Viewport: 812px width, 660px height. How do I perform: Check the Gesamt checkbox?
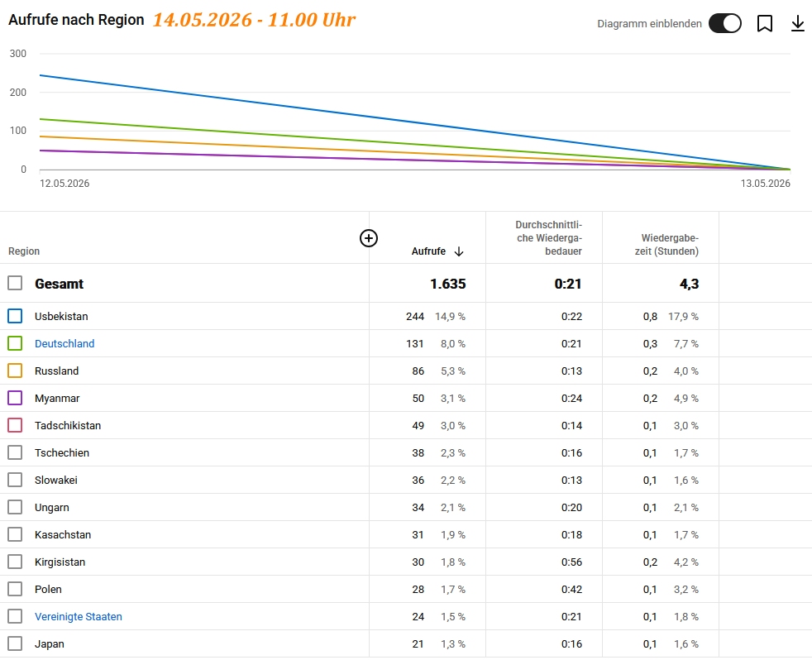tap(15, 283)
